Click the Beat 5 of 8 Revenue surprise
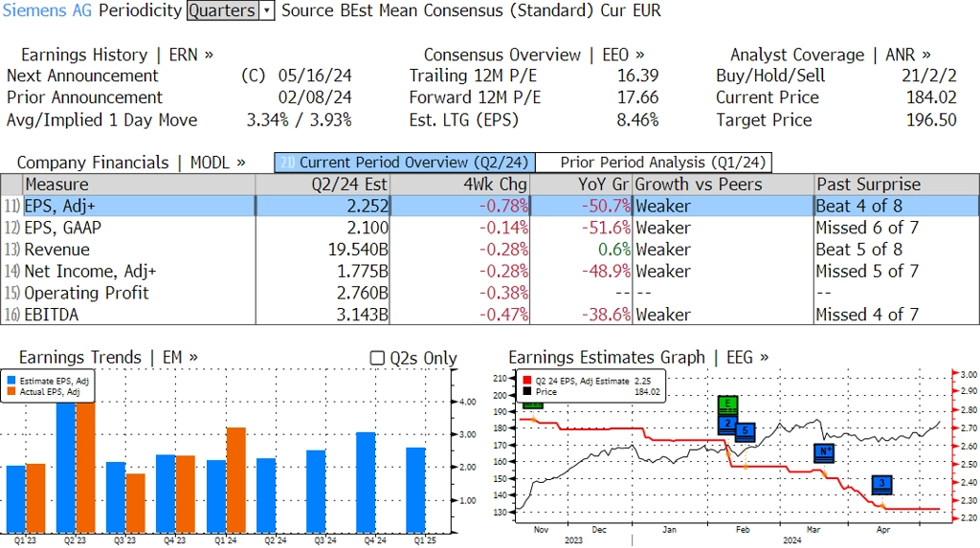This screenshot has width=980, height=548. 859,250
